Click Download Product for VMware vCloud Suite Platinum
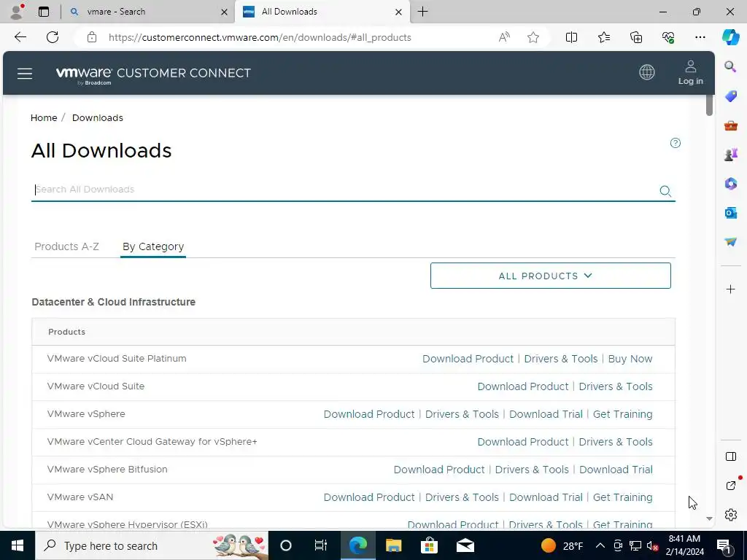Viewport: 747px width, 560px height. [468, 359]
